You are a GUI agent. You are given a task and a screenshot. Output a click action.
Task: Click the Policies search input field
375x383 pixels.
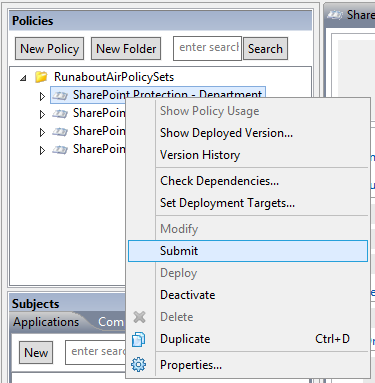click(207, 48)
